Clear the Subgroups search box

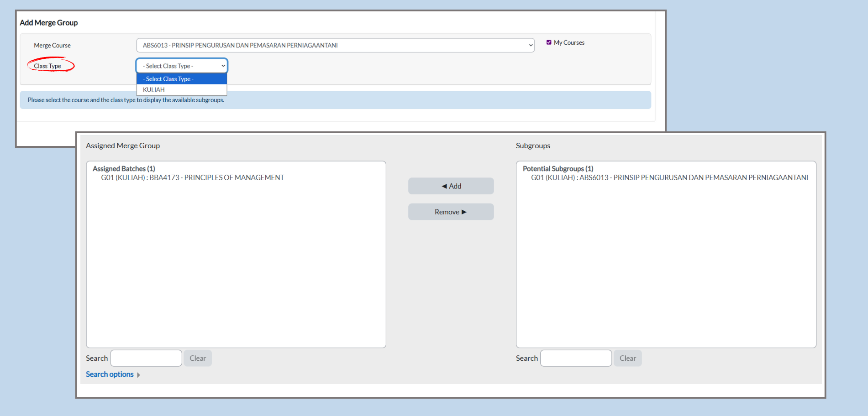[627, 358]
